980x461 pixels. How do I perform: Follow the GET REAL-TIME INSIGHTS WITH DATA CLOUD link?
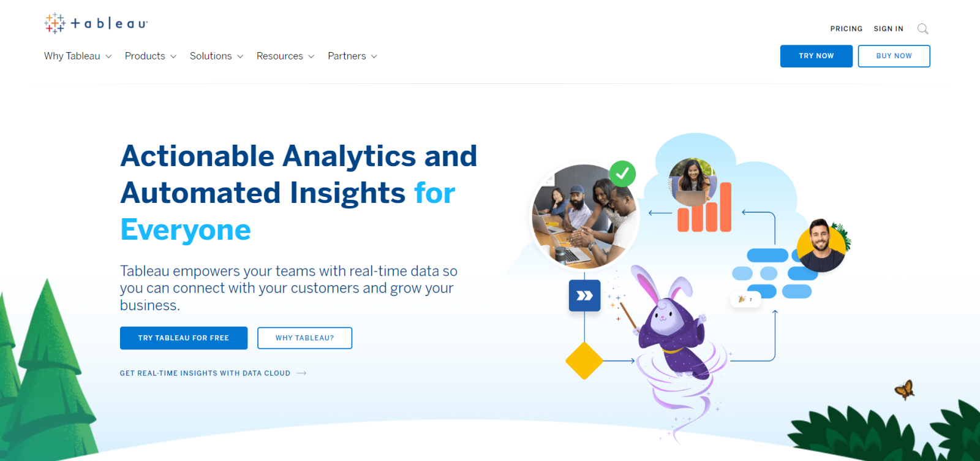[x=205, y=373]
